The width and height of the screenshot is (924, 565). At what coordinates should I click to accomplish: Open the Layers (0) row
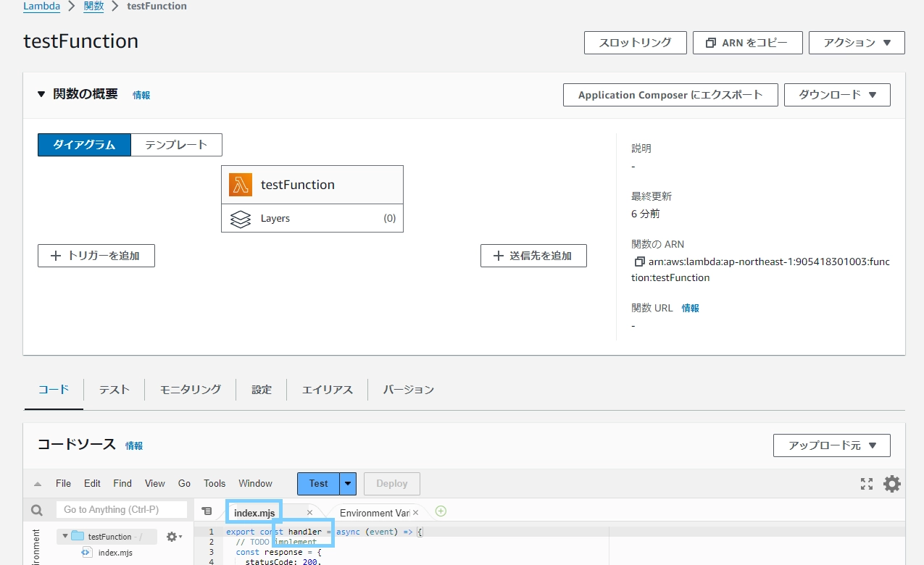coord(312,218)
